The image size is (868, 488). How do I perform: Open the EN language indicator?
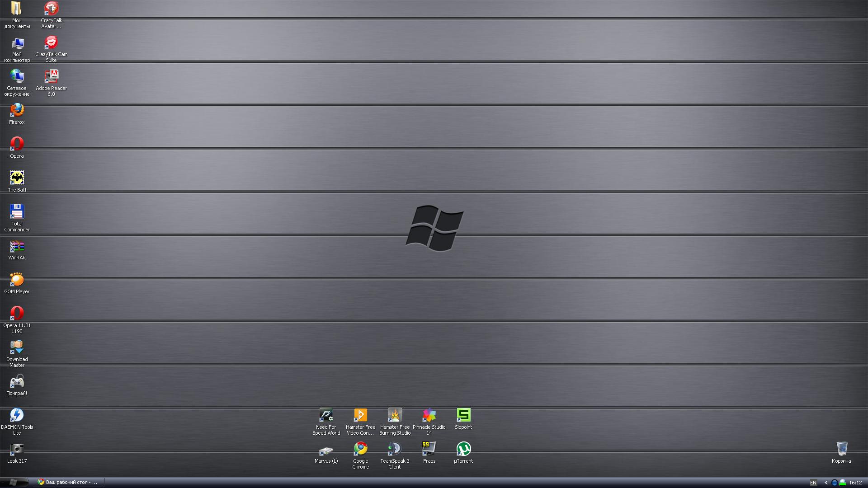point(813,483)
